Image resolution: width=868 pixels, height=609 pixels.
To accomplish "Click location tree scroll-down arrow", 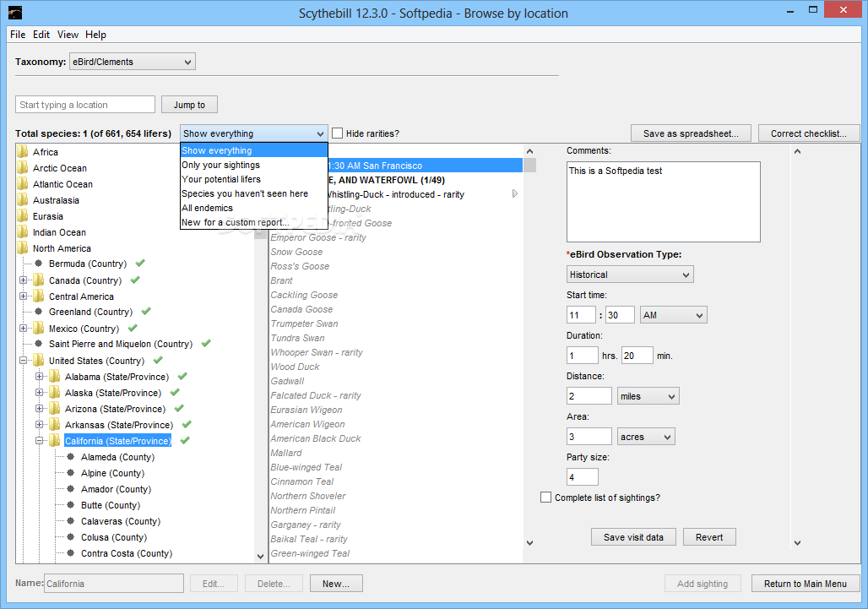I will (260, 557).
